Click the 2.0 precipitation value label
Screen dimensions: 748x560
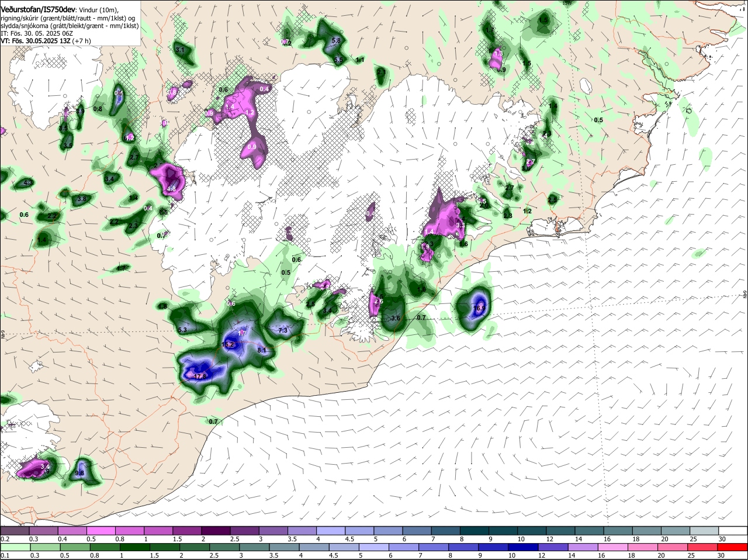point(484,205)
